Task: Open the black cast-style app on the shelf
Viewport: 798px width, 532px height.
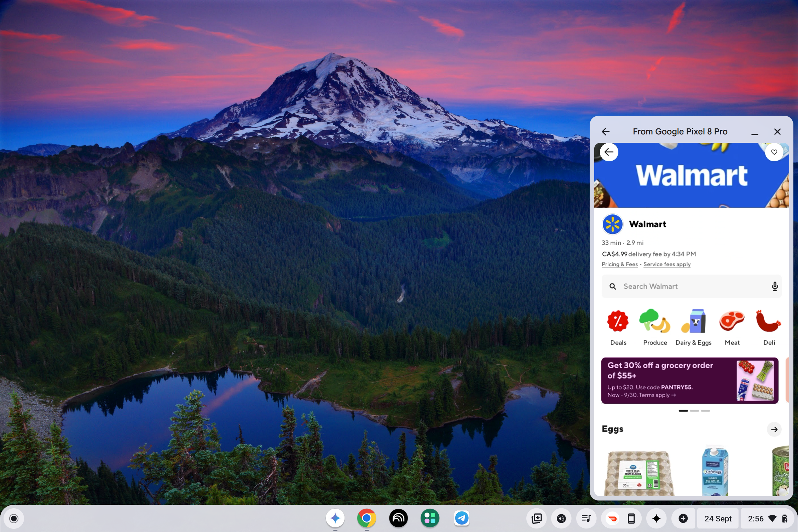Action: (x=398, y=518)
